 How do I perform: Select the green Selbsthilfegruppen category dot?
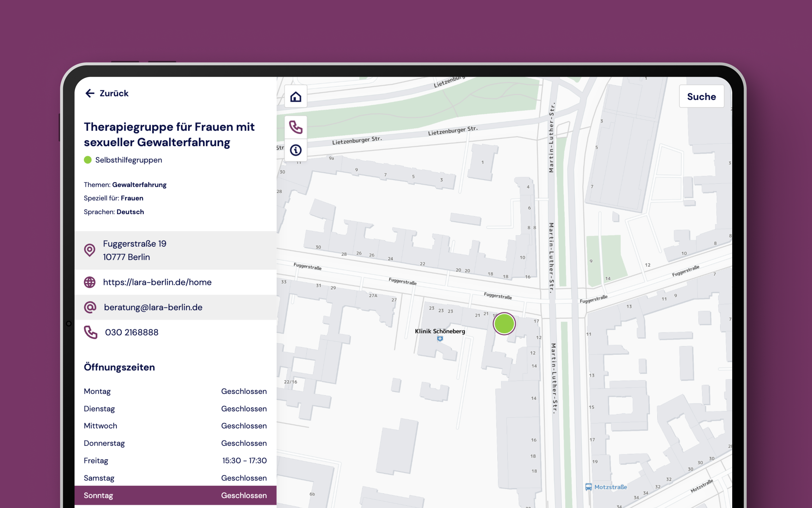88,160
